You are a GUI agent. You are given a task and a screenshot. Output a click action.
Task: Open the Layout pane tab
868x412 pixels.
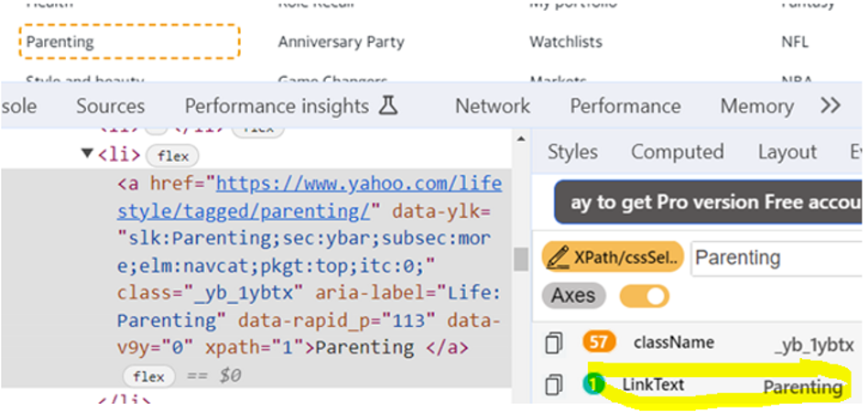[x=787, y=152]
